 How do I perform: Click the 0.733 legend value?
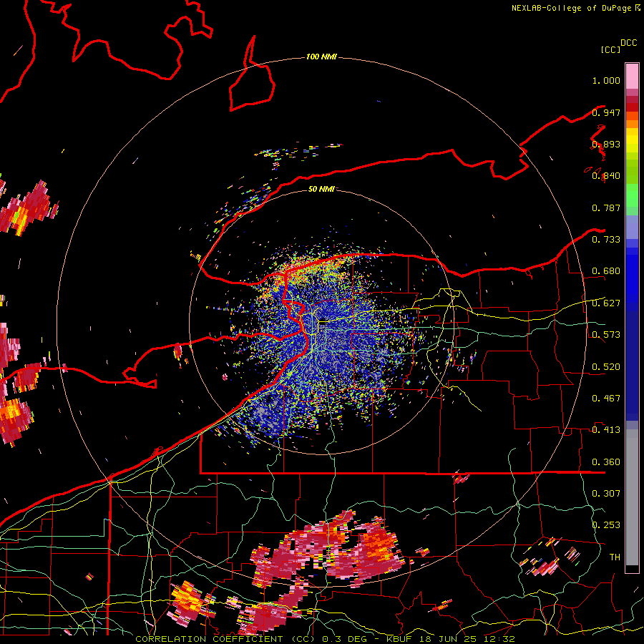(606, 240)
